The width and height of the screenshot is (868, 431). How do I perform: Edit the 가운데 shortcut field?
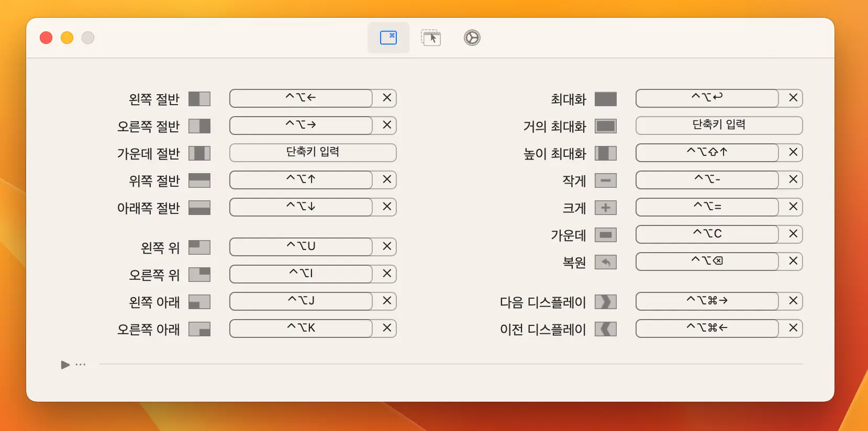[x=707, y=234]
